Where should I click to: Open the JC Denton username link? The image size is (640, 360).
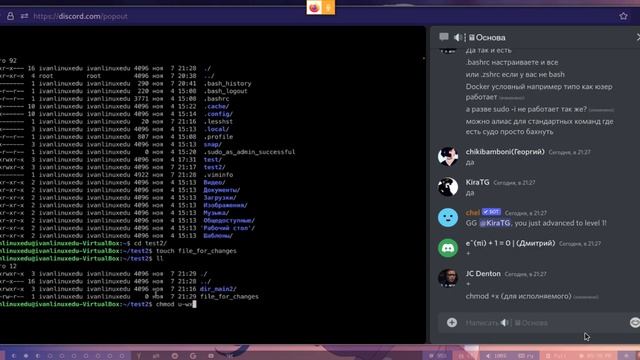483,273
